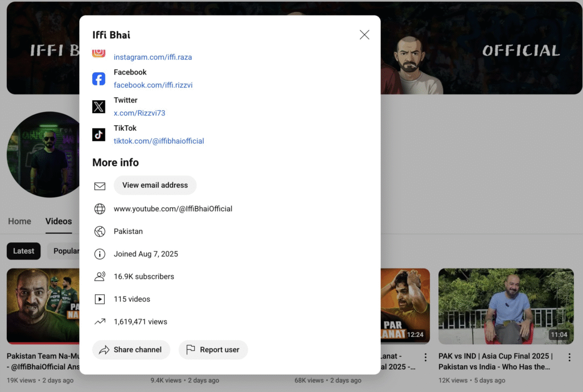Select the Latest filter chip

23,251
